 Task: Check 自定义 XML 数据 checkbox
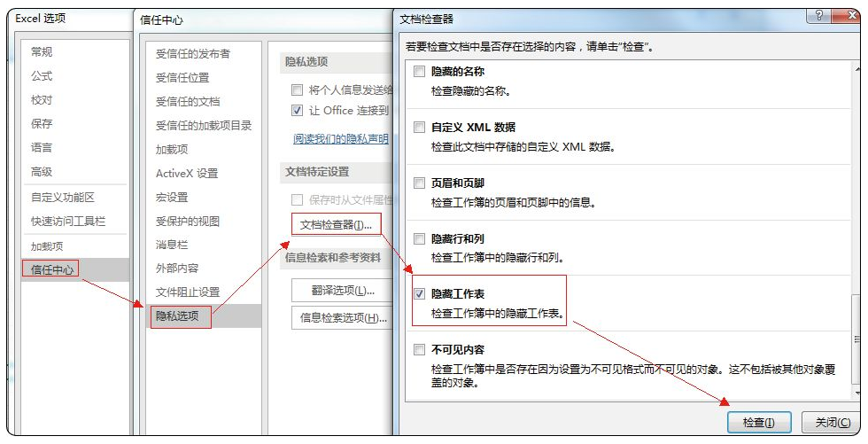(419, 128)
